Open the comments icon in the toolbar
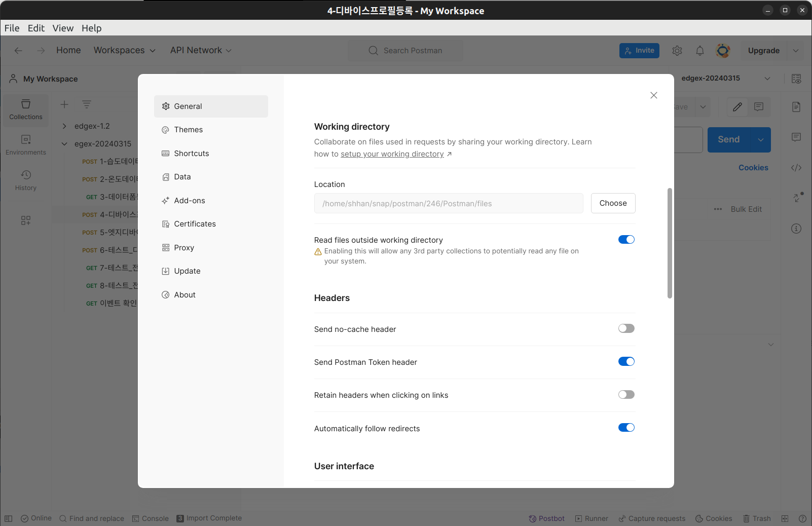Image resolution: width=812 pixels, height=526 pixels. 759,107
